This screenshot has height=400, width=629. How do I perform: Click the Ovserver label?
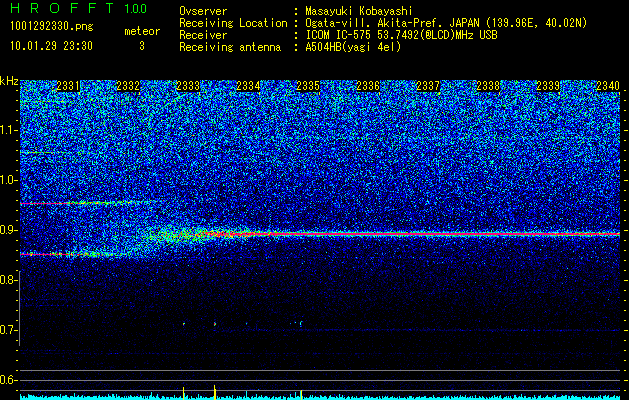[203, 11]
